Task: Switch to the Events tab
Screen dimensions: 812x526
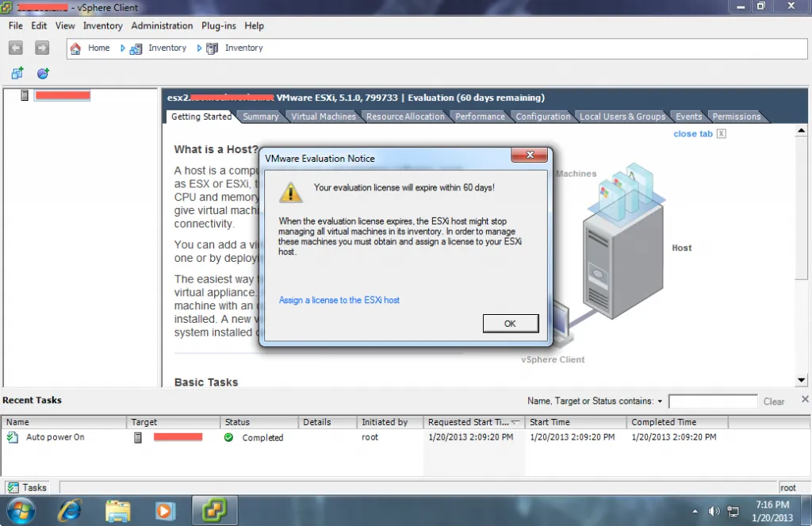Action: 689,117
